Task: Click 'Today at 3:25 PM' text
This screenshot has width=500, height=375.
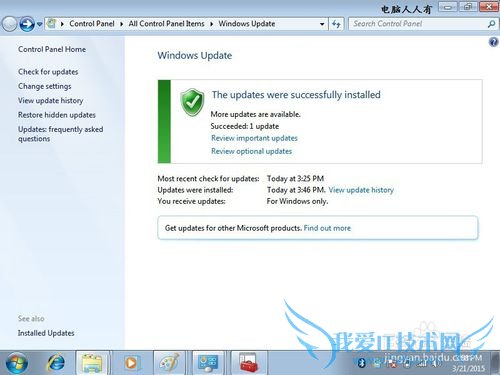Action: click(295, 178)
